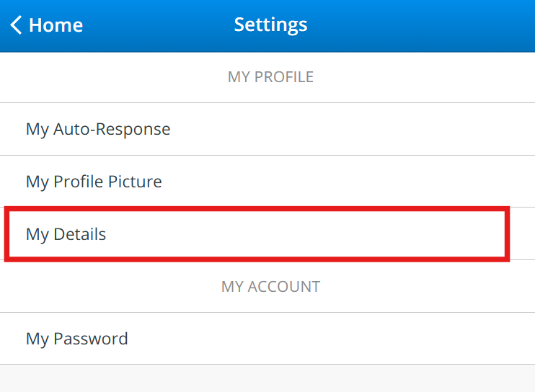The height and width of the screenshot is (392, 535).
Task: Open the My Profile Picture setting
Action: 267,182
